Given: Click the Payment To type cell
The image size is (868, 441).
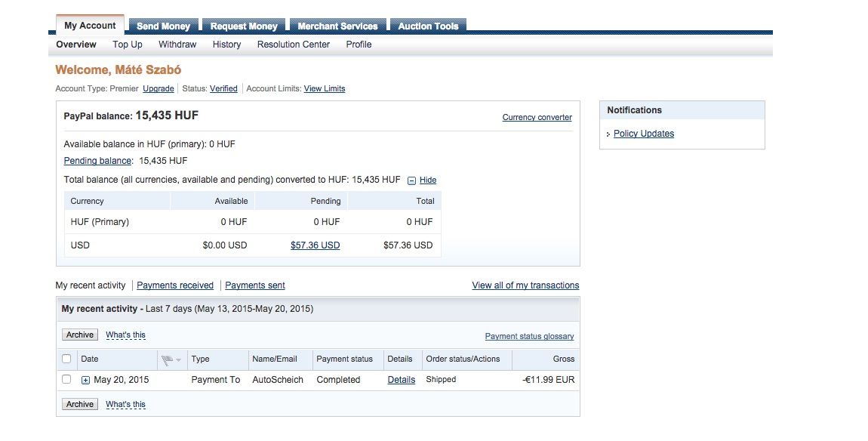Looking at the screenshot, I should [216, 380].
